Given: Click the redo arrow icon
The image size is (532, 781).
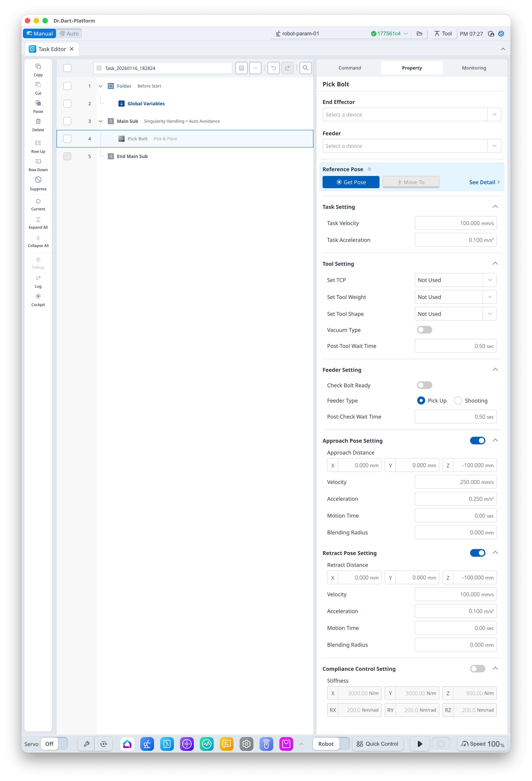Looking at the screenshot, I should (287, 68).
